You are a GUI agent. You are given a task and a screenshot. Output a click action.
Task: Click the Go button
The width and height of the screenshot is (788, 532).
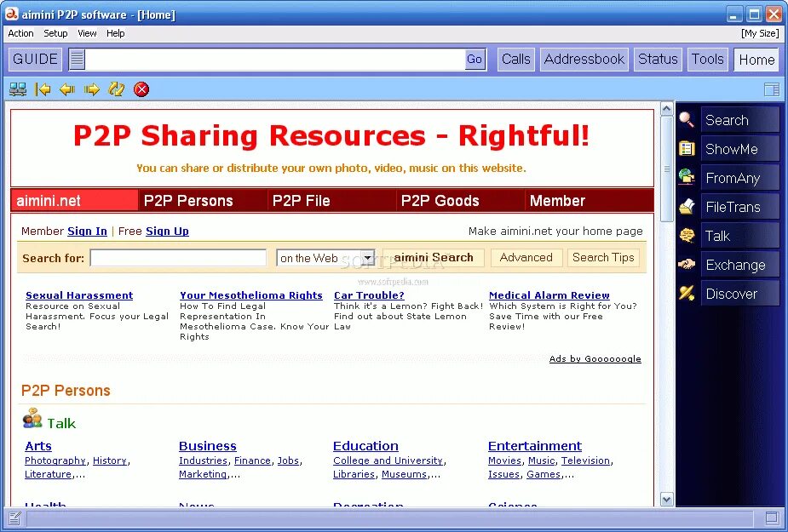click(x=475, y=60)
